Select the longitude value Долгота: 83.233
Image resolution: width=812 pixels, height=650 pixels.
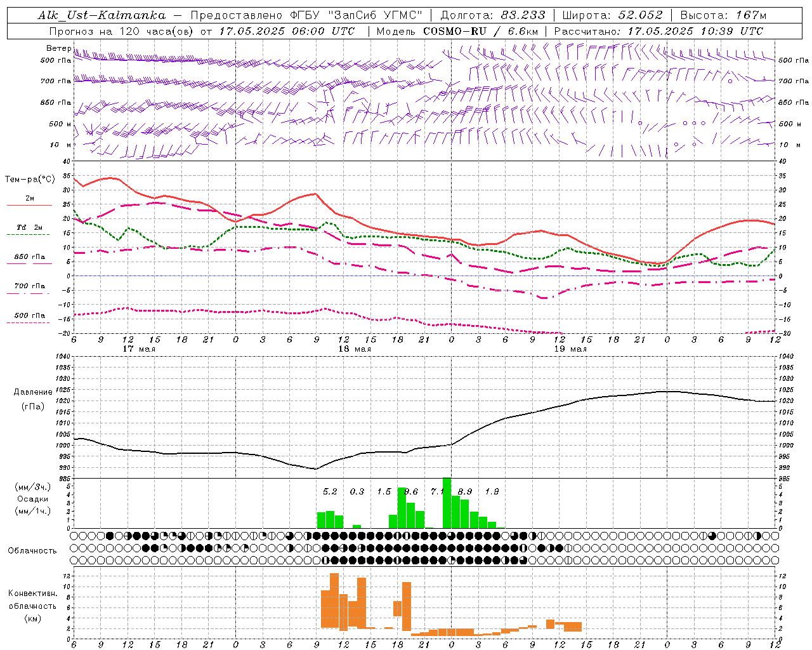coord(492,15)
